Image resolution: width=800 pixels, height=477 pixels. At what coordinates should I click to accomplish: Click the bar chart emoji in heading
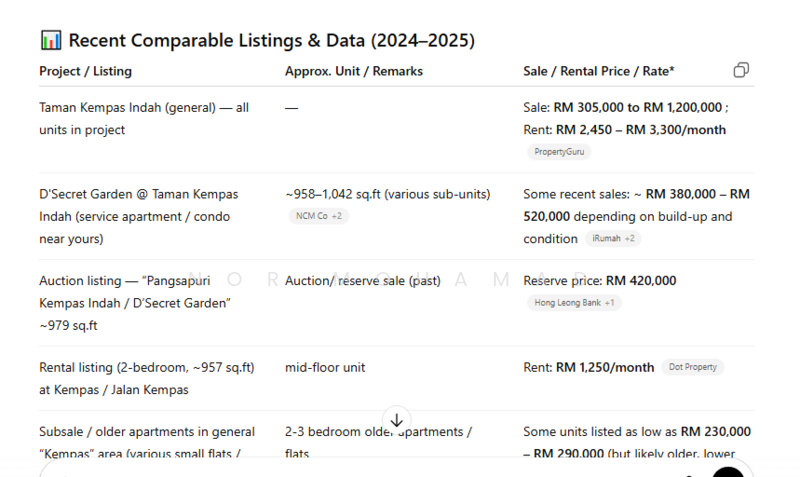tap(51, 40)
